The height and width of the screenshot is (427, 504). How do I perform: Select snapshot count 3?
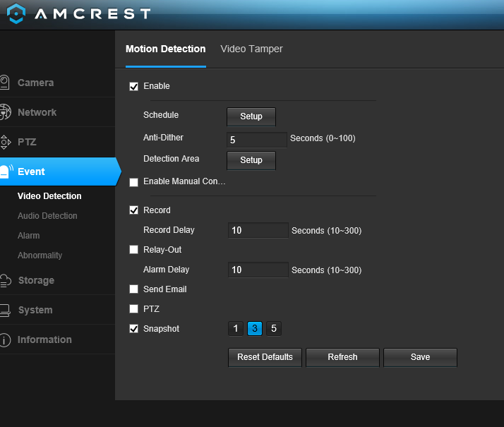pyautogui.click(x=255, y=328)
